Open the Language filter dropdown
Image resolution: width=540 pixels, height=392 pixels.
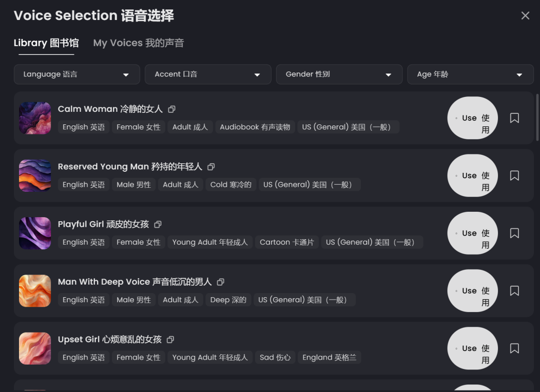[76, 74]
